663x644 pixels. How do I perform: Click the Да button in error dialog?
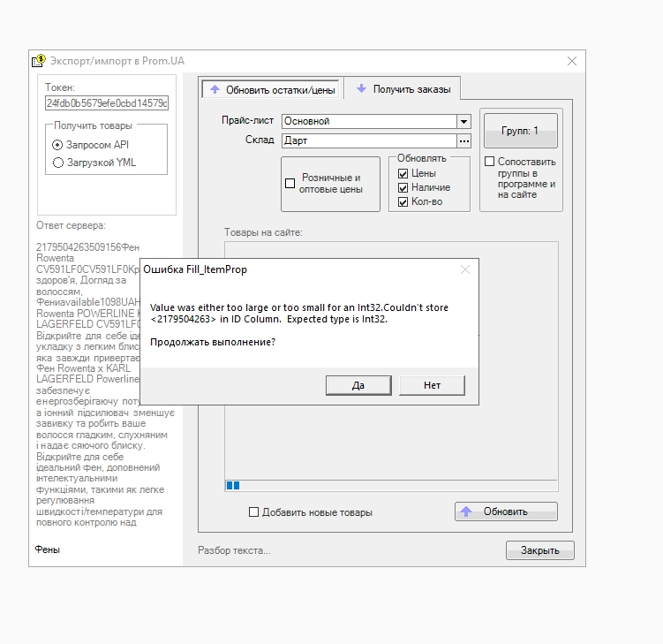[x=358, y=385]
